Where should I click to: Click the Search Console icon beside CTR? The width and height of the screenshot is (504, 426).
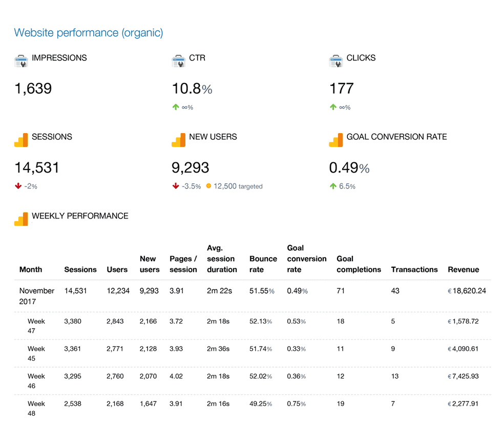click(x=178, y=61)
